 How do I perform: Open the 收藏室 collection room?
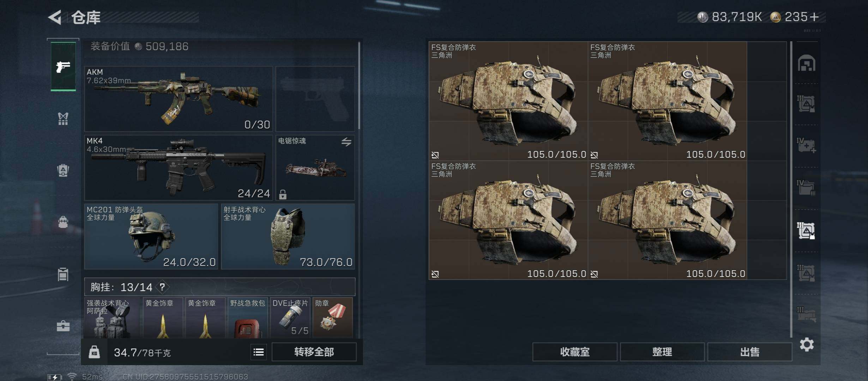(x=575, y=352)
